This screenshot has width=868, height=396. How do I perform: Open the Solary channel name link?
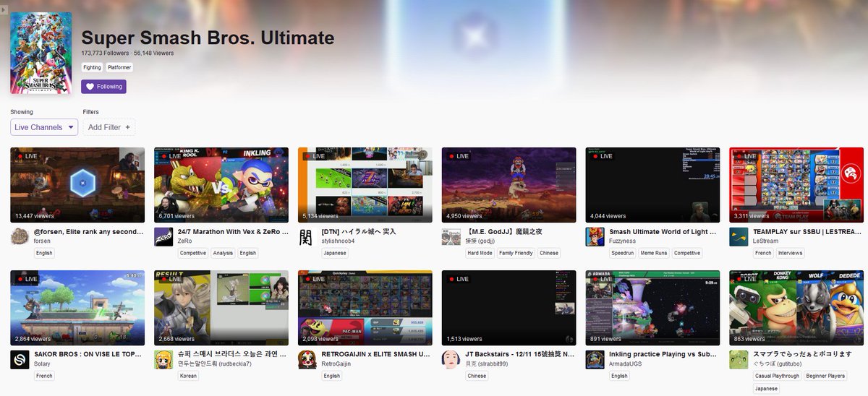[x=42, y=363]
